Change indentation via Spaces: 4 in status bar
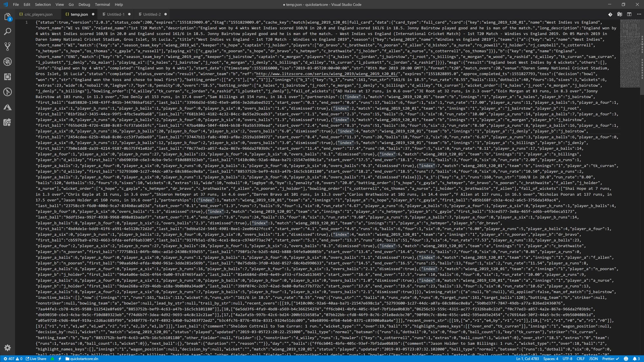The width and height of the screenshot is (644, 362). [551, 358]
